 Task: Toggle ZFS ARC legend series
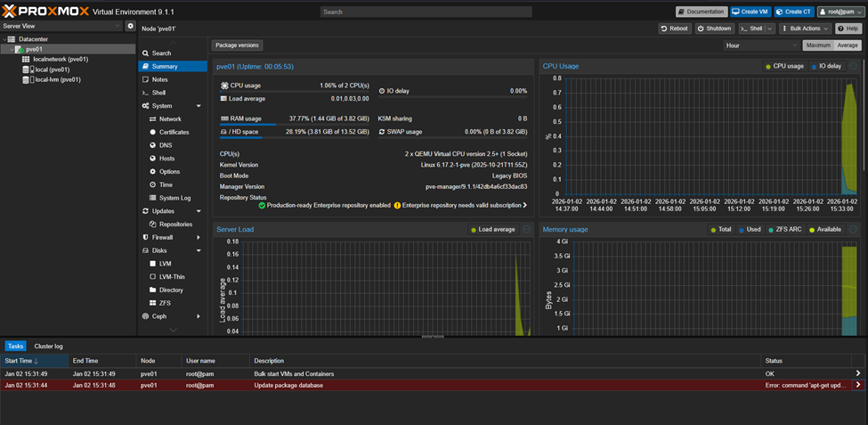pos(784,229)
